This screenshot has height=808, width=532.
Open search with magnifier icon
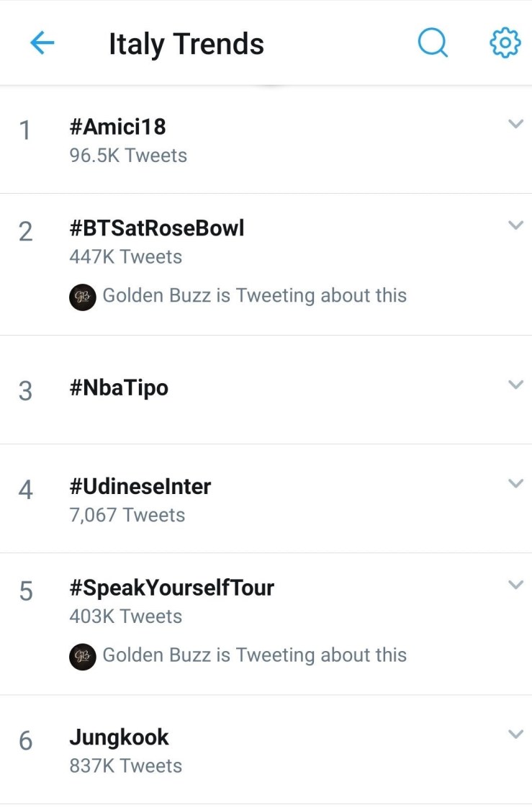pos(433,44)
